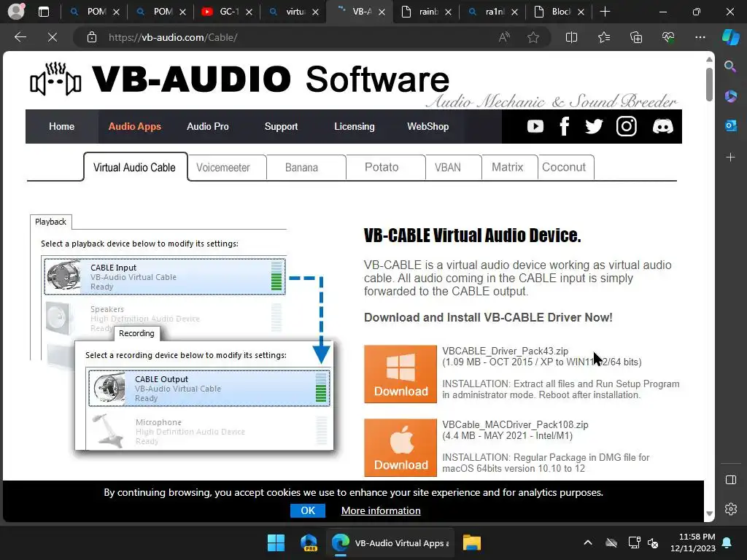Open Outlook in the sidebar
747x560 pixels.
[x=730, y=125]
